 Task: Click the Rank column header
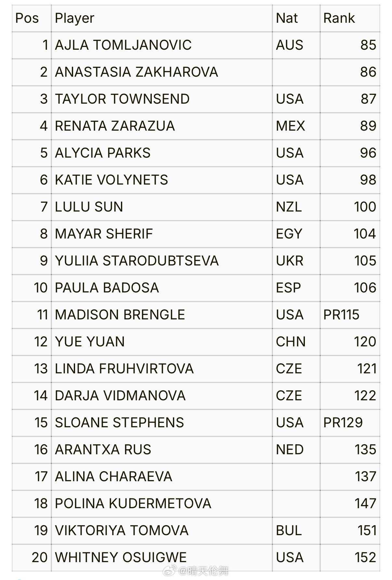(x=339, y=18)
